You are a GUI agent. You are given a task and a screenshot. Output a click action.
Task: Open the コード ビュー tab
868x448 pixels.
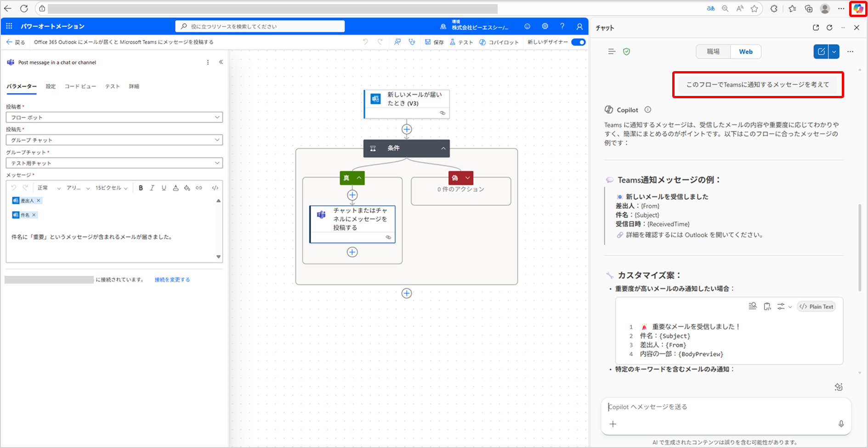pos(80,86)
